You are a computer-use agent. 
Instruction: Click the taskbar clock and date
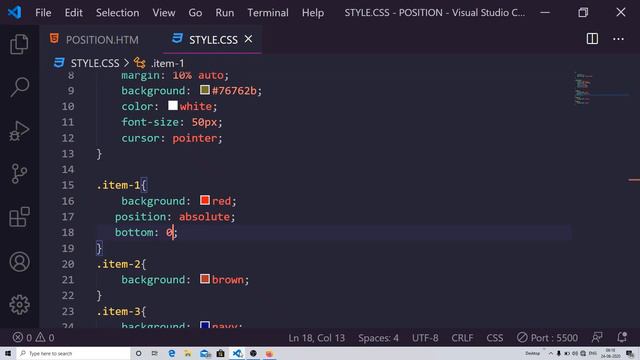(x=611, y=353)
